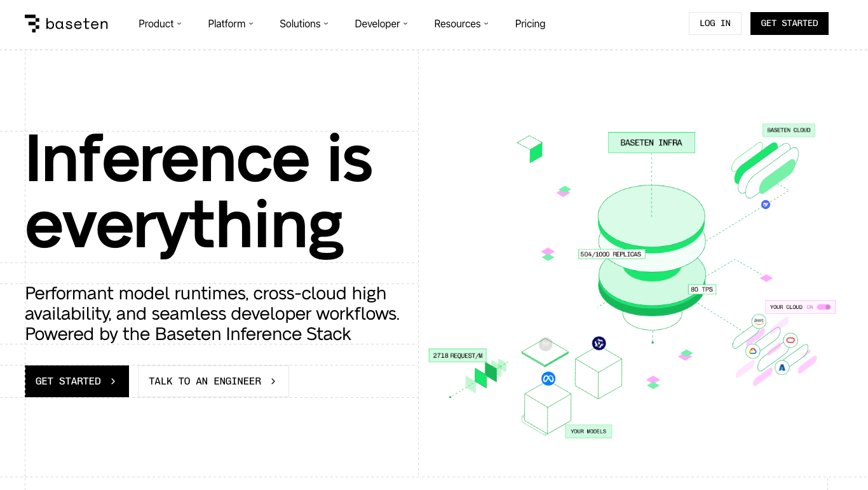Viewport: 868px width, 490px height.
Task: Click the dark navy model logo icon
Action: [599, 343]
